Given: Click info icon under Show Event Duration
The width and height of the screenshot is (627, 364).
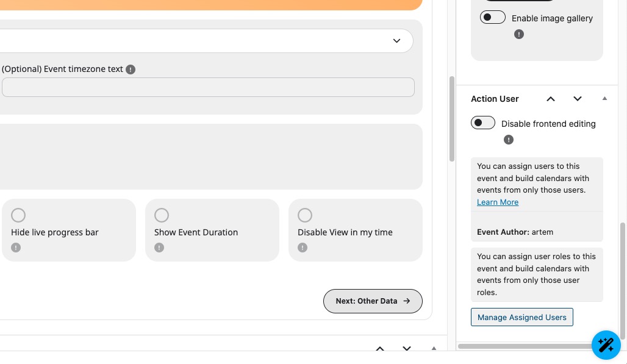Looking at the screenshot, I should point(159,248).
